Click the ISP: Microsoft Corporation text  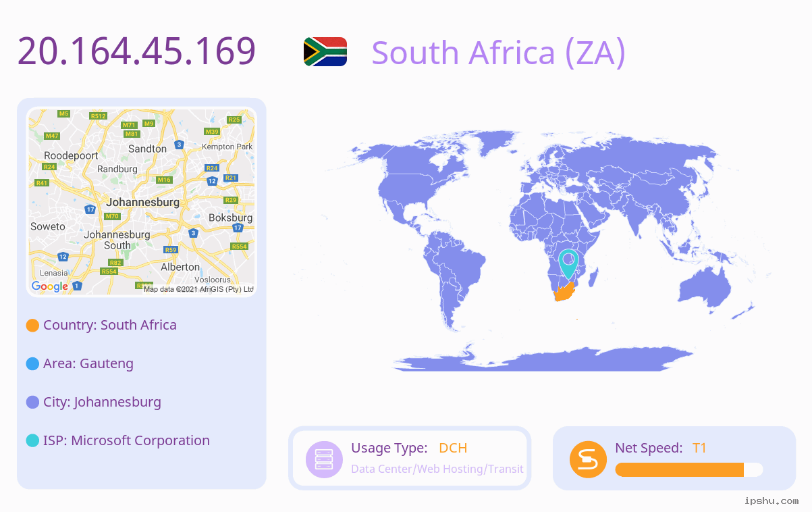pyautogui.click(x=126, y=440)
